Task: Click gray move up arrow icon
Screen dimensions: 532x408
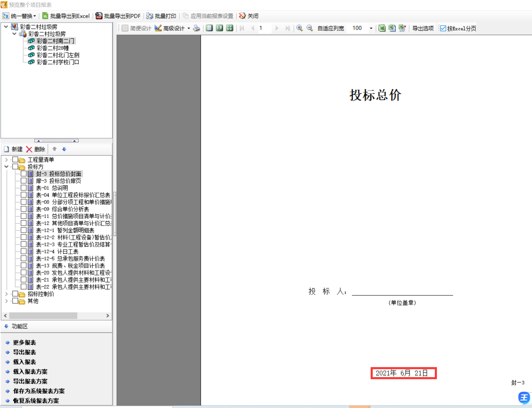Action: coord(54,149)
